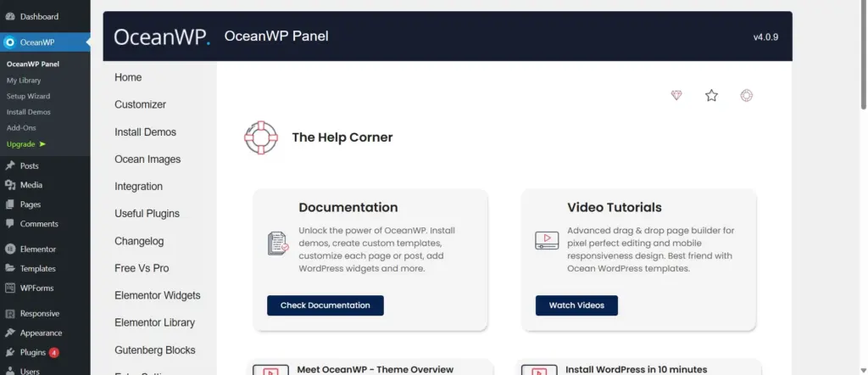Click the star rating icon

711,95
